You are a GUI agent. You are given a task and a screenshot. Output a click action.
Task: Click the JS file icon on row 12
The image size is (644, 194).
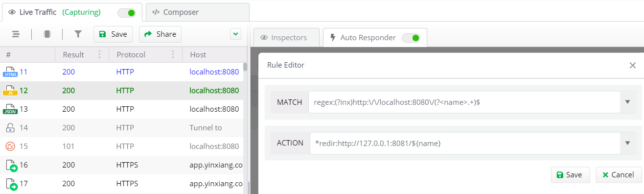[x=10, y=91]
